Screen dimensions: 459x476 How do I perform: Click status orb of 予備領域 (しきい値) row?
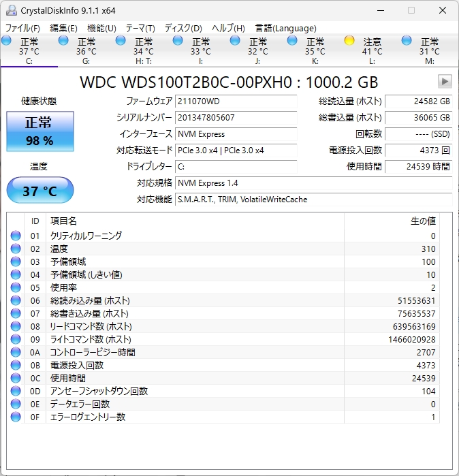(x=16, y=274)
